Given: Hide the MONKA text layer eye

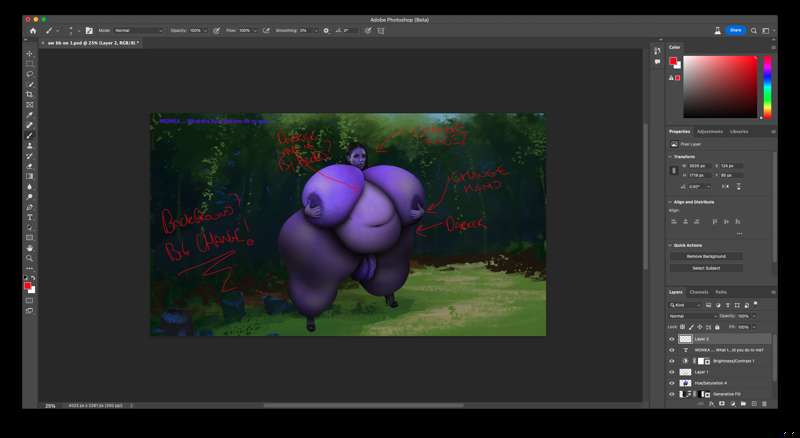Looking at the screenshot, I should point(671,350).
